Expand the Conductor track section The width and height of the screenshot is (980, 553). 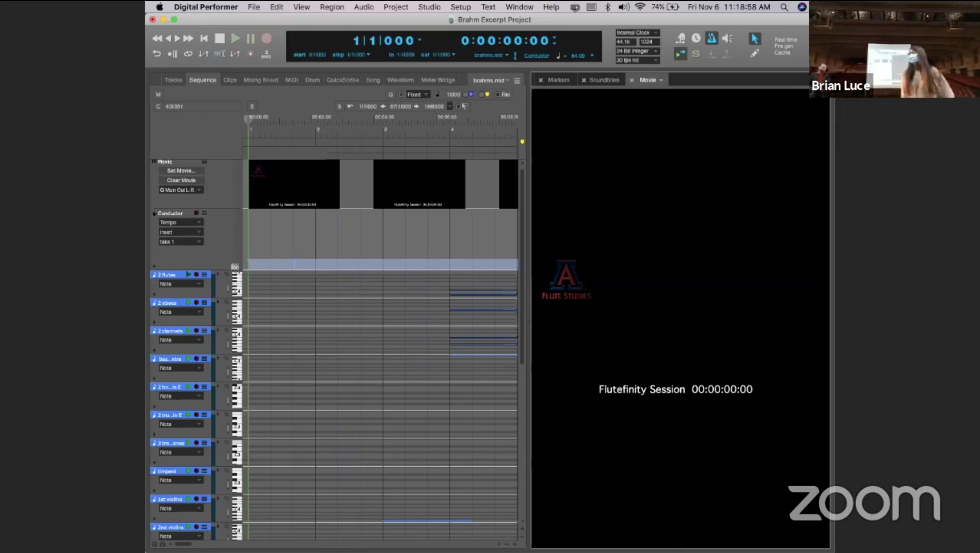pos(153,213)
